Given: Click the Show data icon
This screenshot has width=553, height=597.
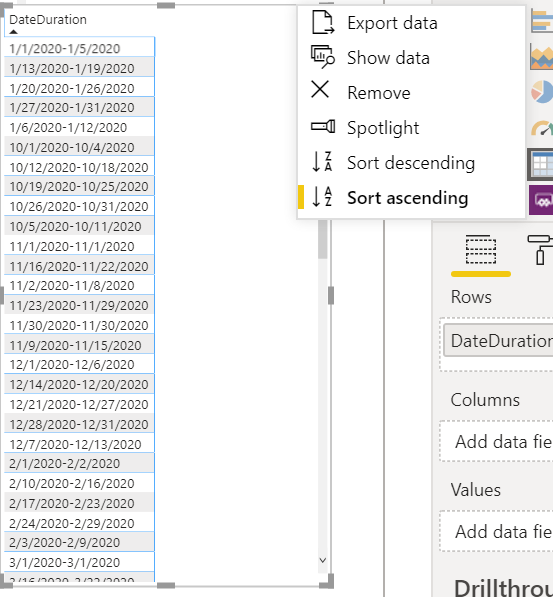Looking at the screenshot, I should point(323,57).
